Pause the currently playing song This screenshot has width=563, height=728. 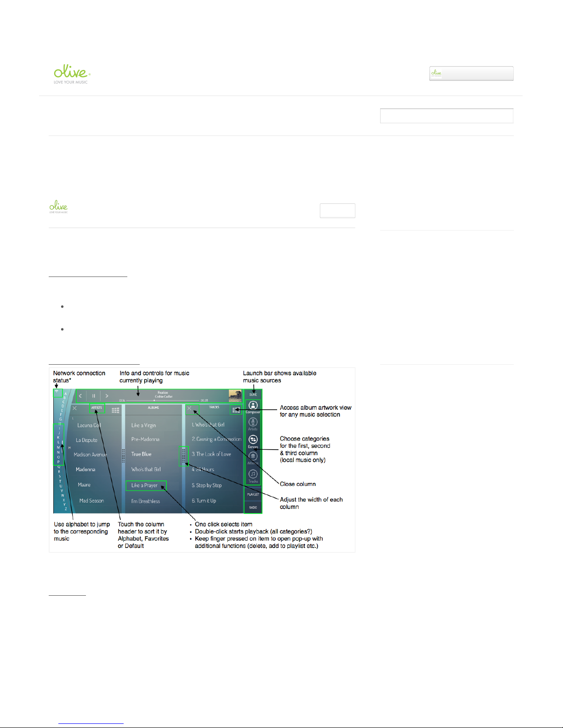93,395
